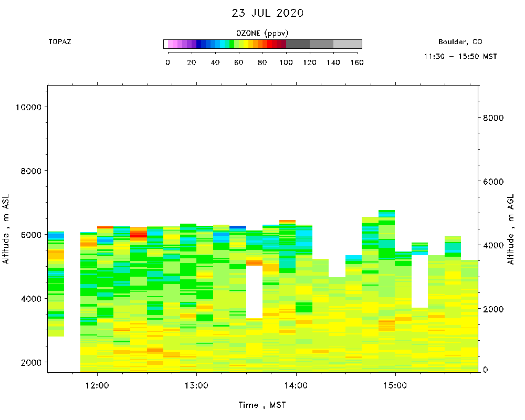Click the "Altitude , m ASL" axis title
This screenshot has width=525, height=420.
[6, 229]
